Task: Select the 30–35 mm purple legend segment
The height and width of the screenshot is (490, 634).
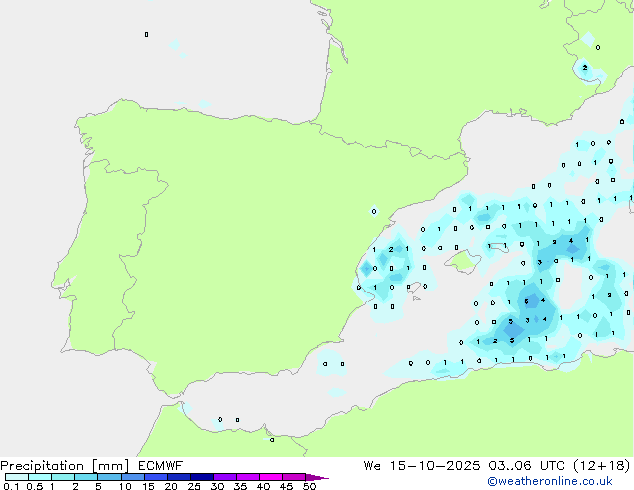Action: pyautogui.click(x=224, y=477)
